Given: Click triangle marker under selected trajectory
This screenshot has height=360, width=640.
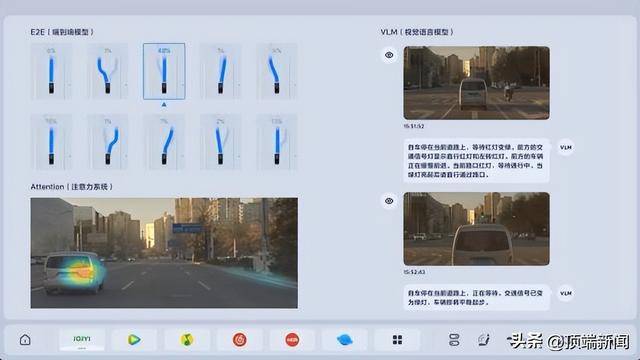Looking at the screenshot, I should (164, 105).
